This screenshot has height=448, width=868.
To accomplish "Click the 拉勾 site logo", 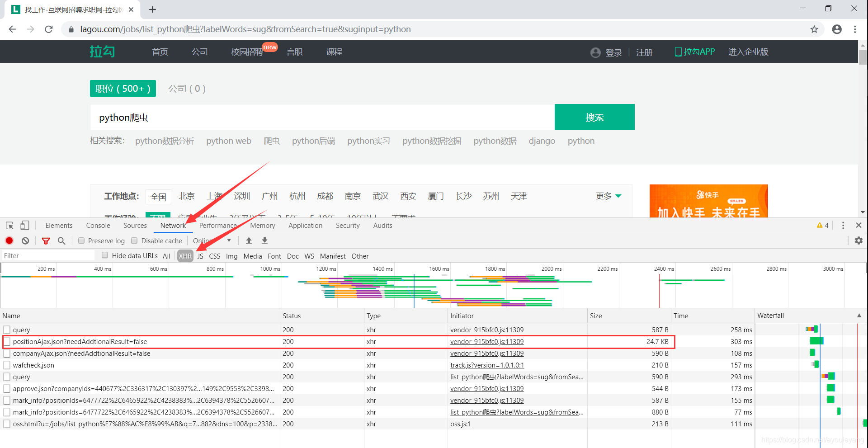I will 102,52.
